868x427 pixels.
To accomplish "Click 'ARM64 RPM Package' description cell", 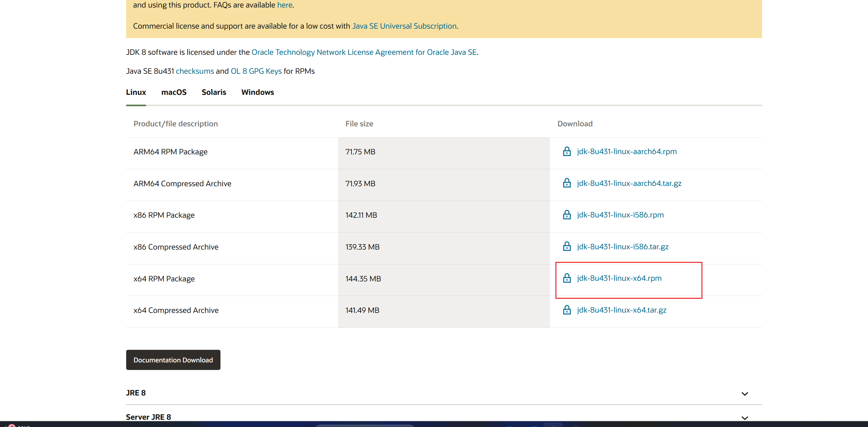I will click(x=232, y=153).
